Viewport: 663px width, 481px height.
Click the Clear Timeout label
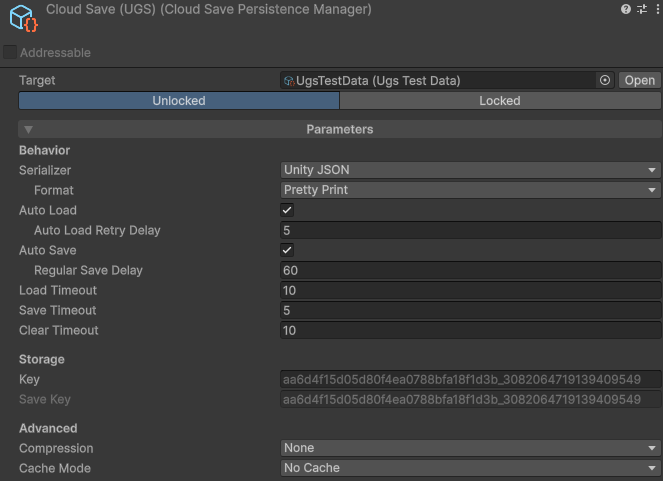[x=58, y=331]
